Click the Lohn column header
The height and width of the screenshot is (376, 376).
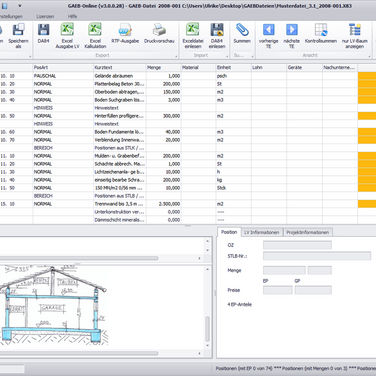pos(269,67)
